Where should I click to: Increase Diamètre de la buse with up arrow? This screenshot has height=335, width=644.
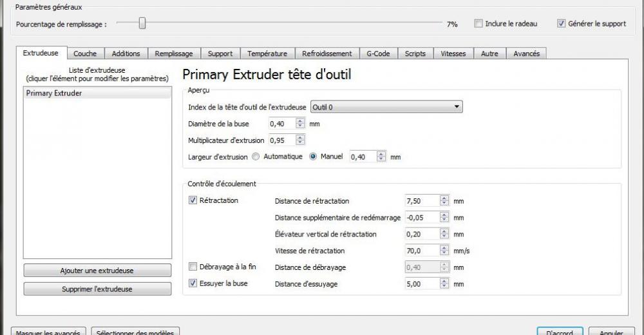(x=300, y=121)
